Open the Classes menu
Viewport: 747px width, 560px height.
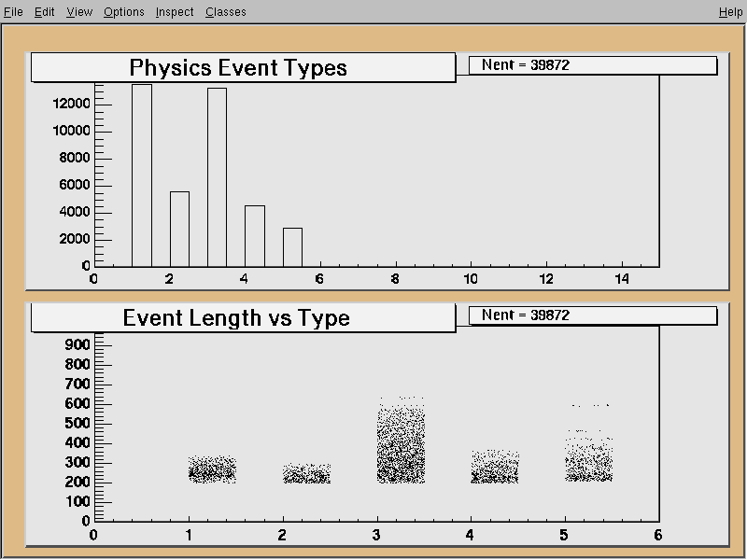[226, 12]
